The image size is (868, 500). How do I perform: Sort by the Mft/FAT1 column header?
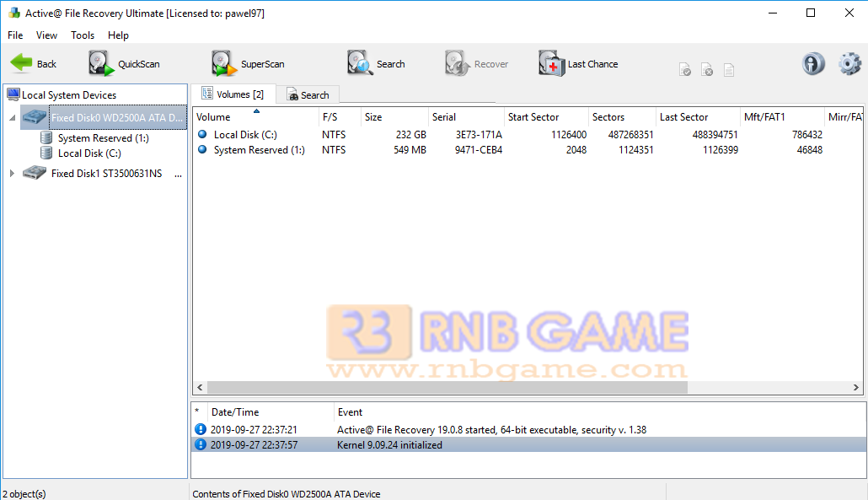tap(782, 117)
